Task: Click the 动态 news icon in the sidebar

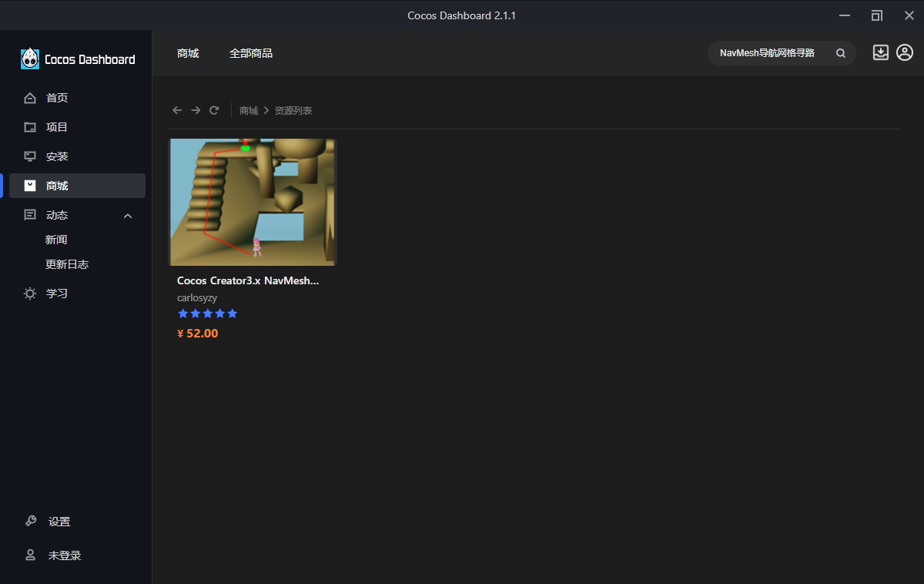Action: click(30, 215)
